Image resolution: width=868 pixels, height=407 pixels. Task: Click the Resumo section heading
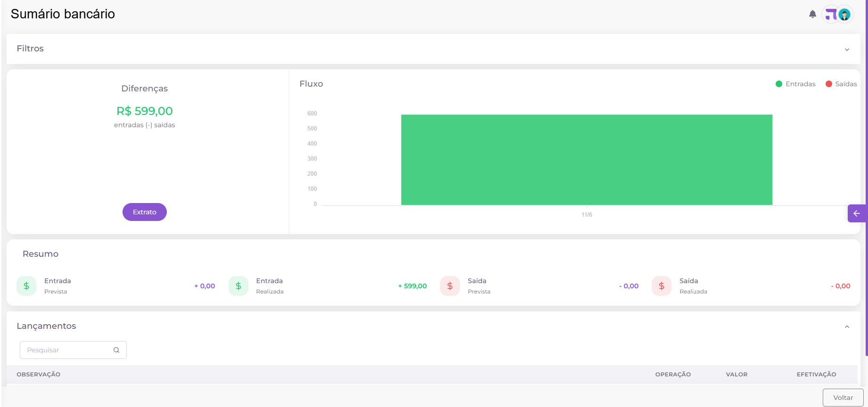pos(41,254)
